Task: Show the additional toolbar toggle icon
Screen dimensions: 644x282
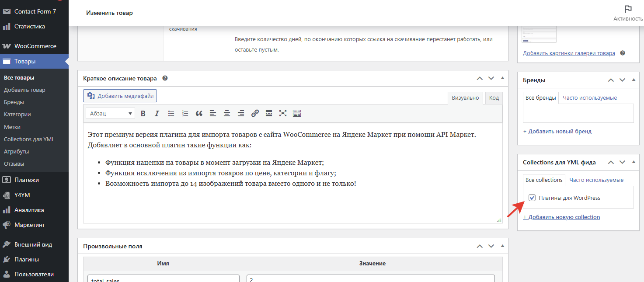Action: (x=297, y=114)
